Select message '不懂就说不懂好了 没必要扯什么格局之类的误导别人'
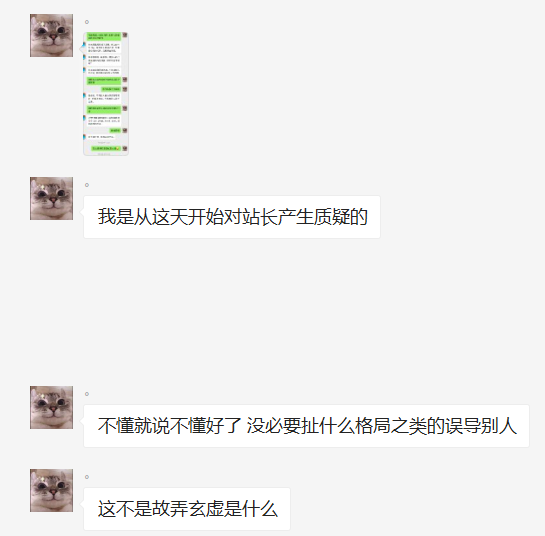This screenshot has height=536, width=545. click(306, 426)
